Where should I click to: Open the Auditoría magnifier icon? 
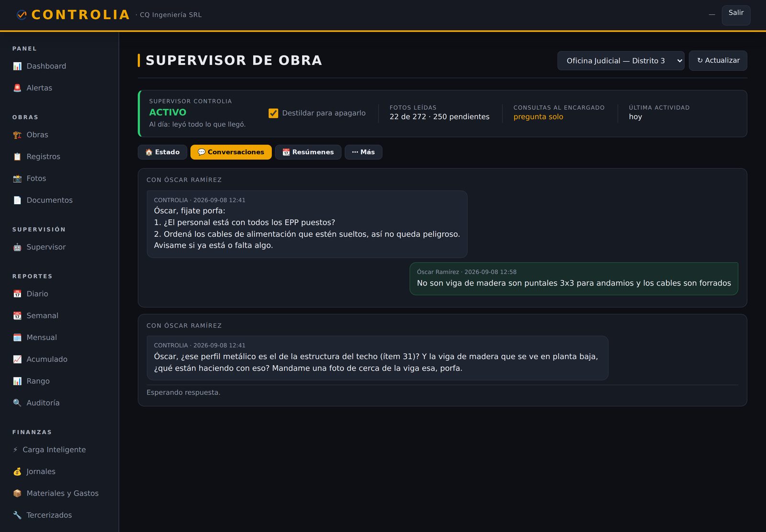17,403
